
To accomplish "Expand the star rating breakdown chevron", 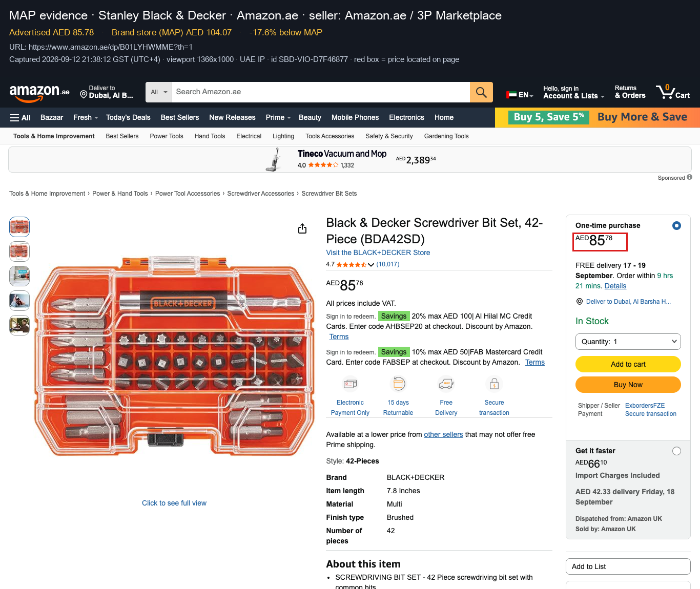I will [x=370, y=265].
